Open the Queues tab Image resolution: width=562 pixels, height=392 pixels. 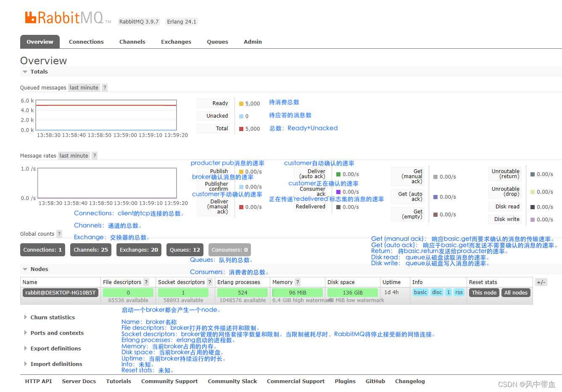click(x=217, y=42)
